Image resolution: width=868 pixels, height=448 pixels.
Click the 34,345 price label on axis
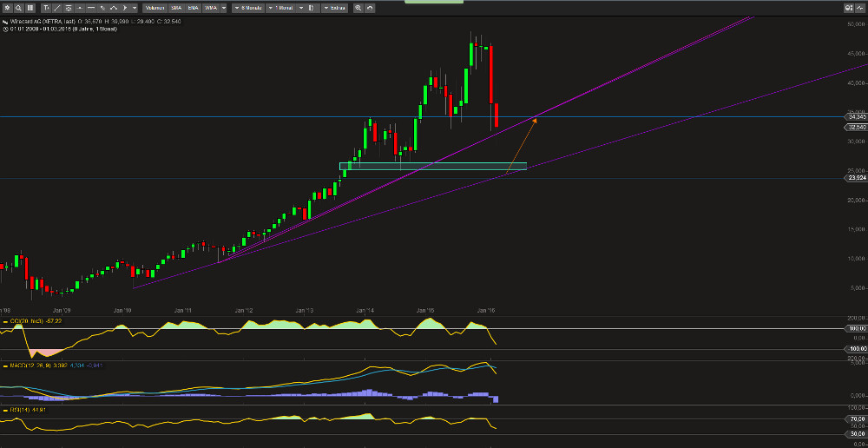point(856,117)
